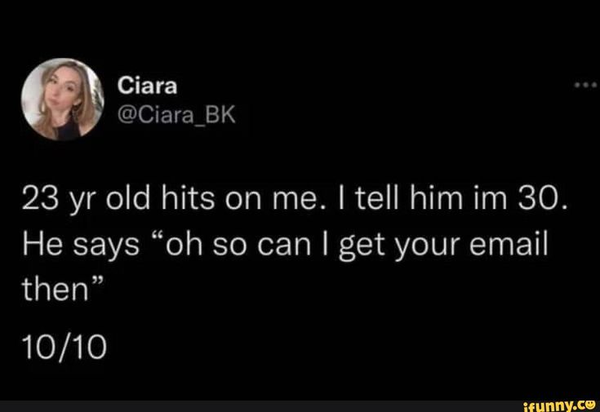Click the word says in second line
This screenshot has height=412, width=600.
[x=106, y=248]
